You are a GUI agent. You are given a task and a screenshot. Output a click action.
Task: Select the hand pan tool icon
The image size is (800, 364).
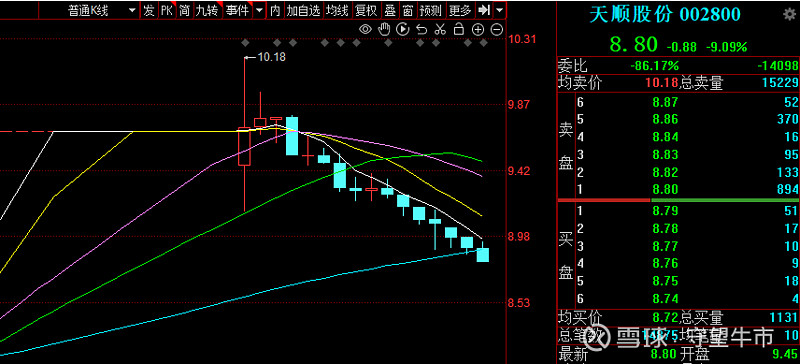pyautogui.click(x=384, y=29)
